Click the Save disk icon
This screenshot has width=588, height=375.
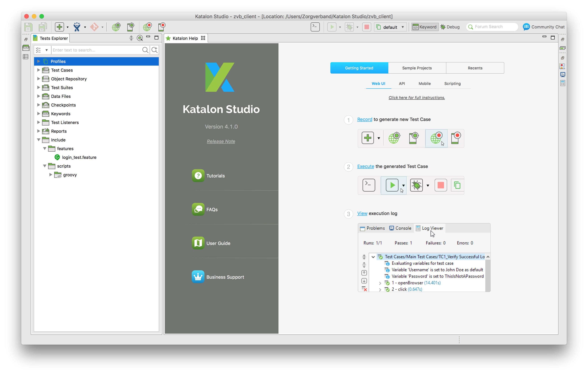click(28, 27)
